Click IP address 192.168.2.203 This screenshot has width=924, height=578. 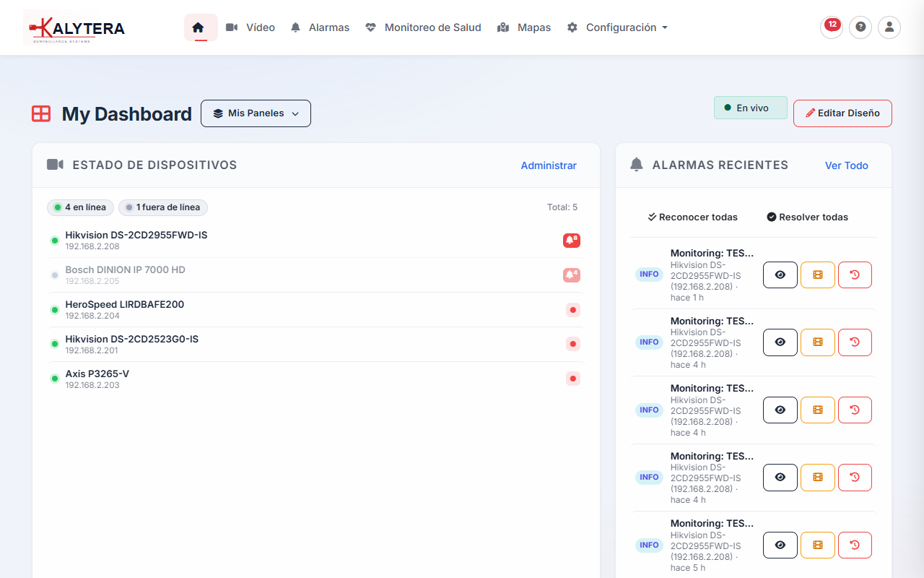tap(92, 385)
